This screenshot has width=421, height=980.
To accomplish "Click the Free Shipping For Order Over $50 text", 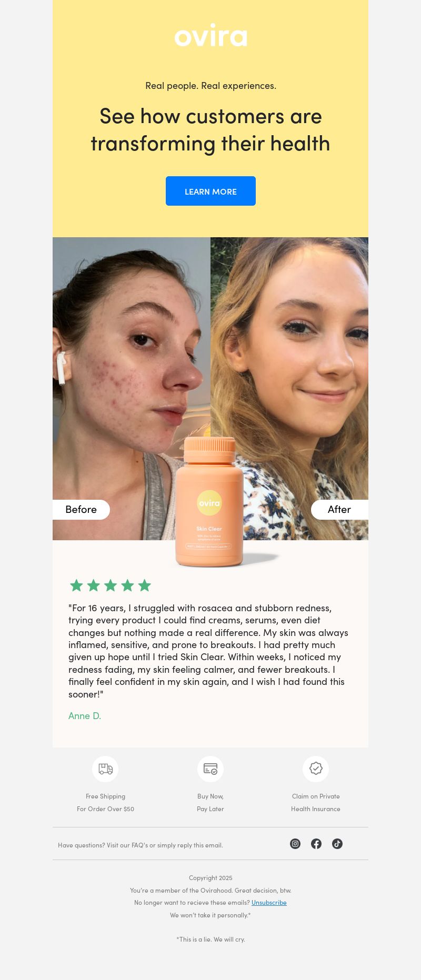I will click(105, 803).
